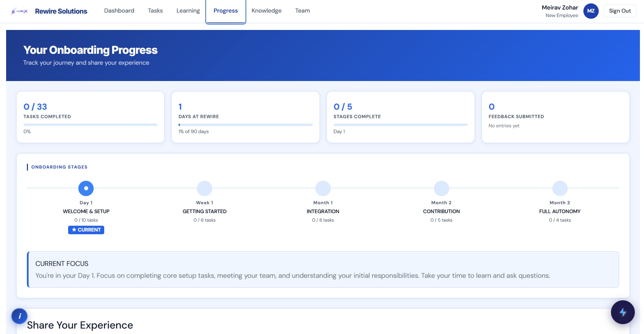Click the Tasks Completed progress bar
644x334 pixels.
pos(90,125)
